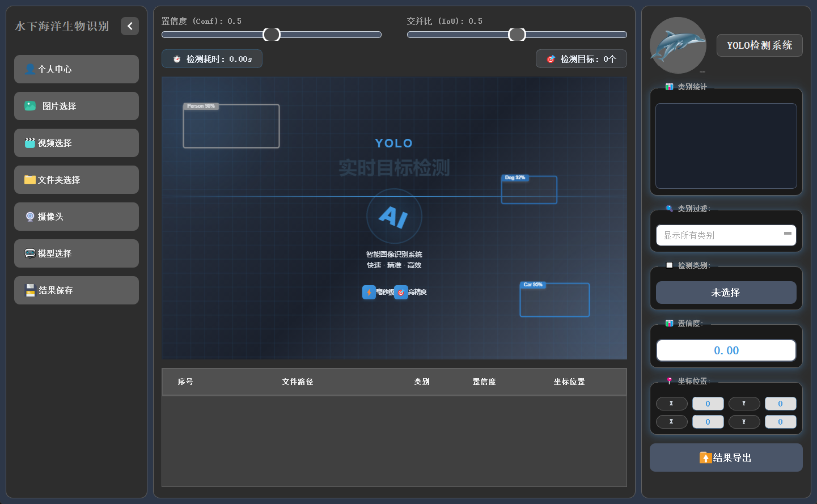Click the YOLO检测系统 title button

(759, 45)
